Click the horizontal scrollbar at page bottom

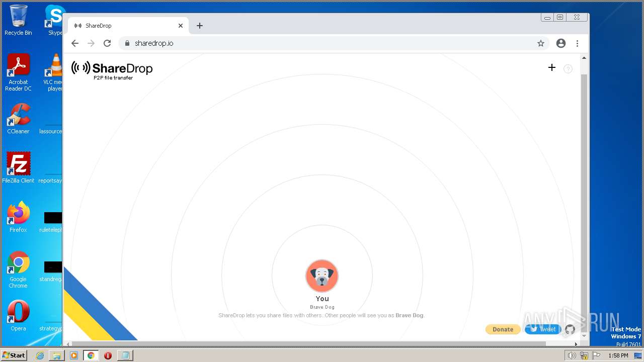point(308,344)
